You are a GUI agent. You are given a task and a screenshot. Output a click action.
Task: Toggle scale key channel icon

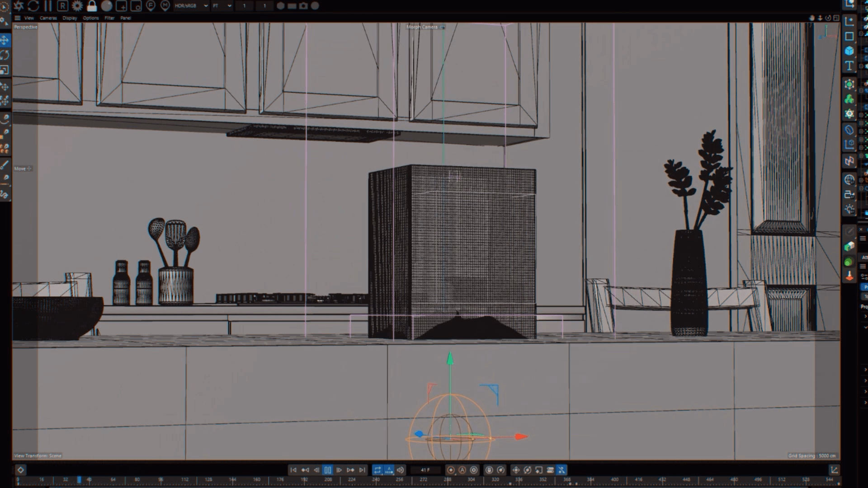[539, 470]
